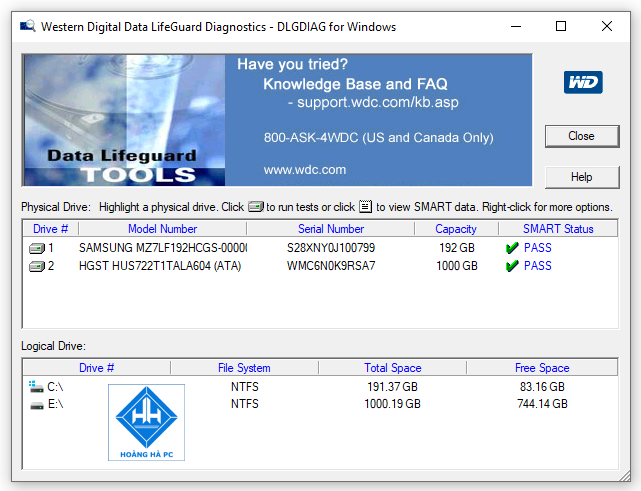641x491 pixels.
Task: Click the File System column header
Action: [244, 368]
